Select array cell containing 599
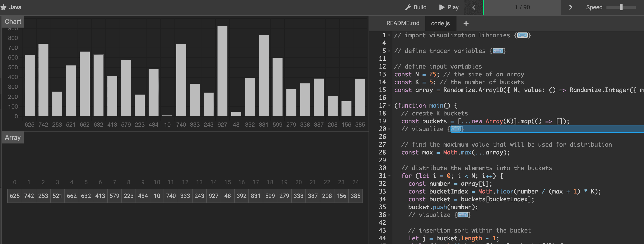Image resolution: width=644 pixels, height=244 pixels. pos(270,196)
